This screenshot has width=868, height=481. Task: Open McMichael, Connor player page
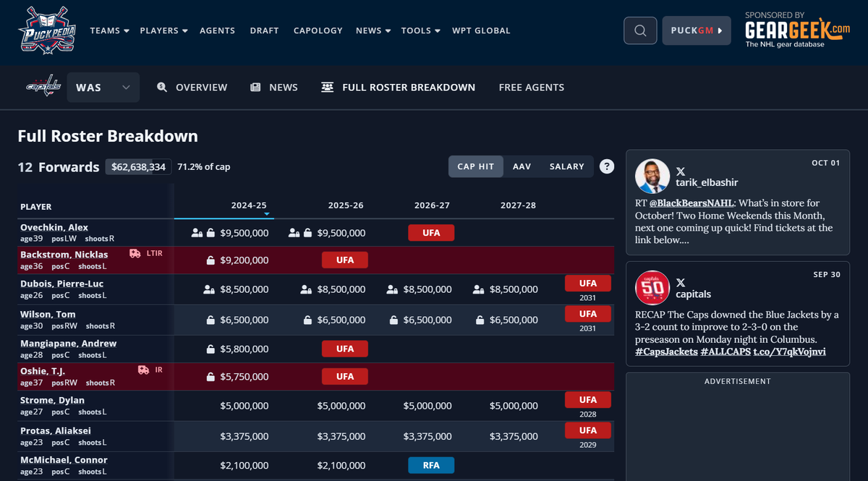[64, 460]
